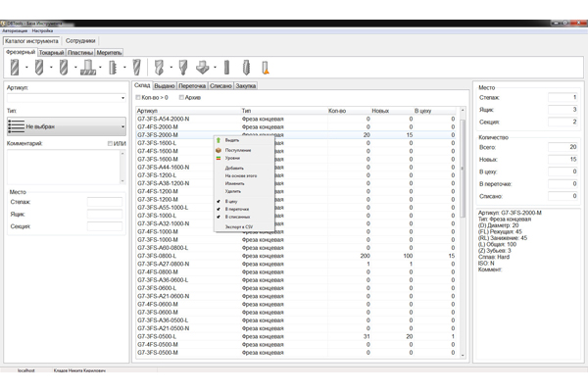Select the Каталог инструмента tab
Viewport: 588px width, 392px height.
coord(31,41)
